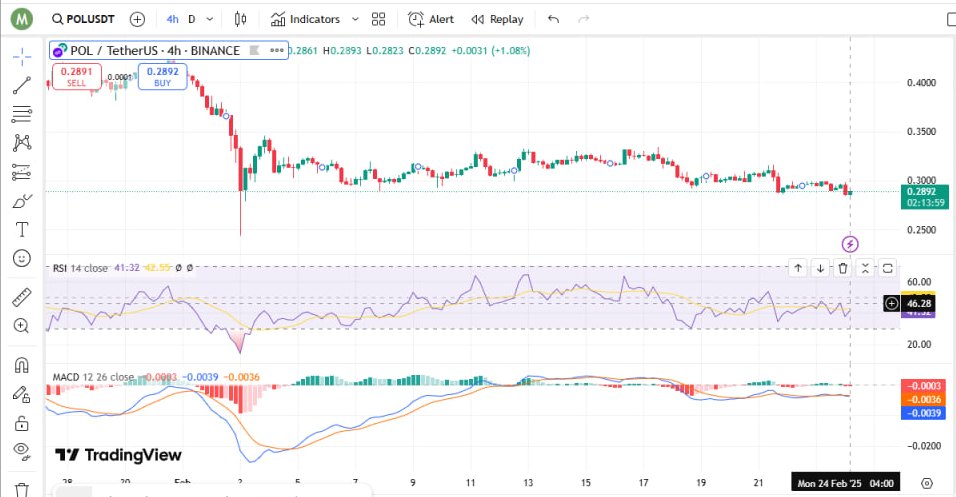Image resolution: width=956 pixels, height=497 pixels.
Task: Expand the favorite indicators dropdown arrow
Action: (355, 20)
